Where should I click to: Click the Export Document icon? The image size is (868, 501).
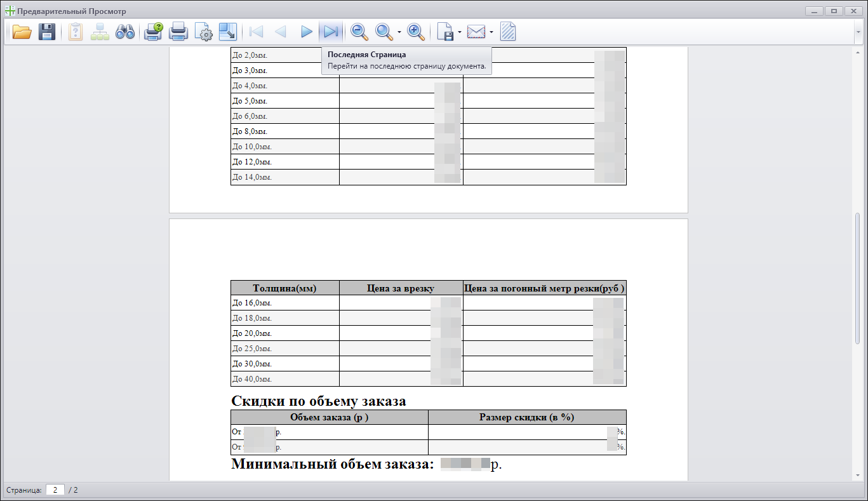[446, 32]
